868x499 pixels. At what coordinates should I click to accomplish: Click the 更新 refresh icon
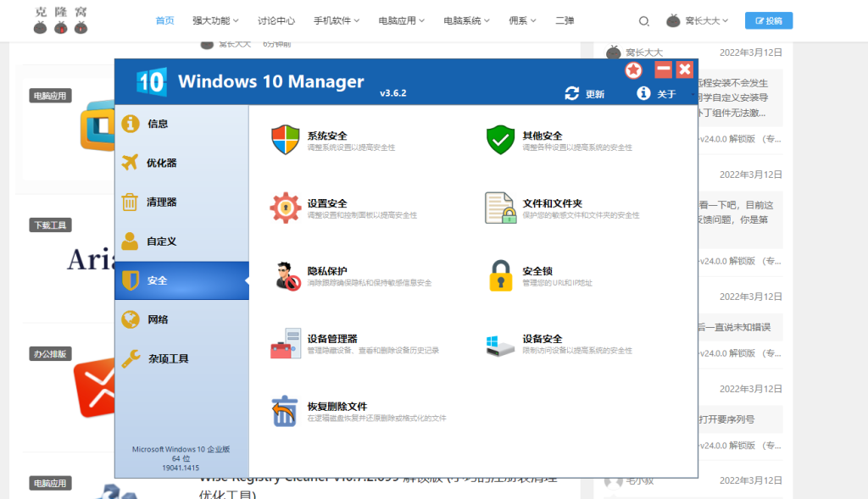tap(572, 93)
